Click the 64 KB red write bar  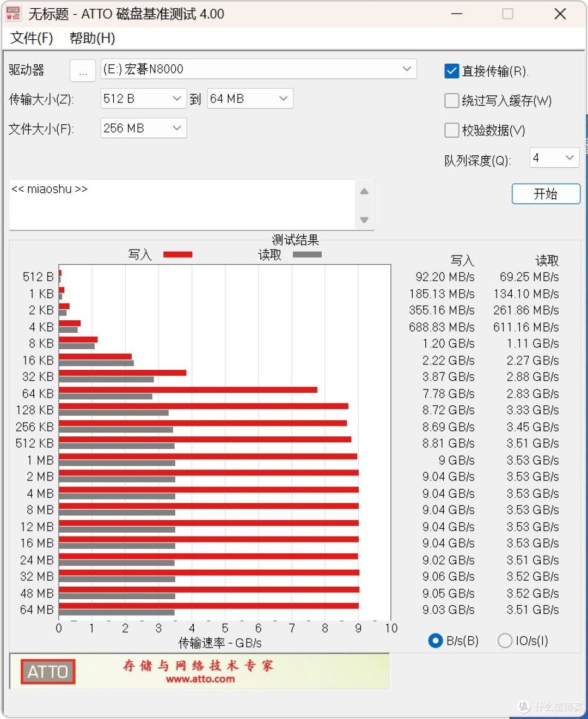[x=188, y=389]
